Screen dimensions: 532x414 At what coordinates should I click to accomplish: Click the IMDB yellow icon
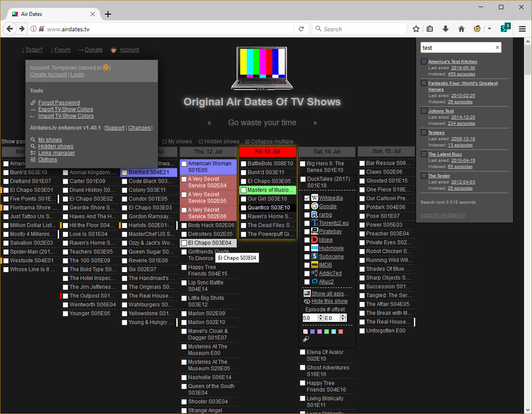[x=315, y=265]
